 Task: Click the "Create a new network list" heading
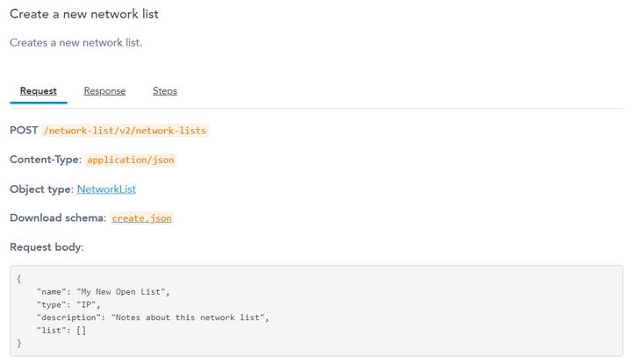(84, 14)
